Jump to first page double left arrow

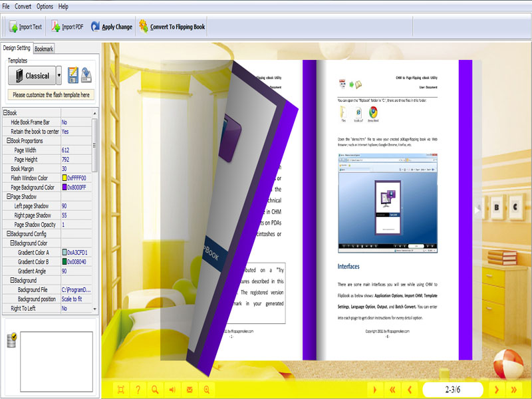click(x=392, y=390)
